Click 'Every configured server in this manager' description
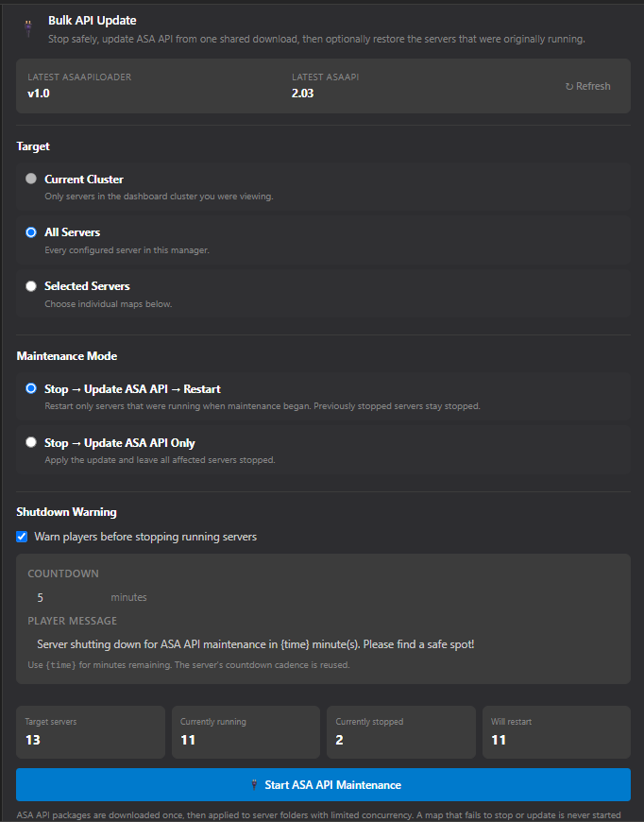644x822 pixels. click(127, 250)
